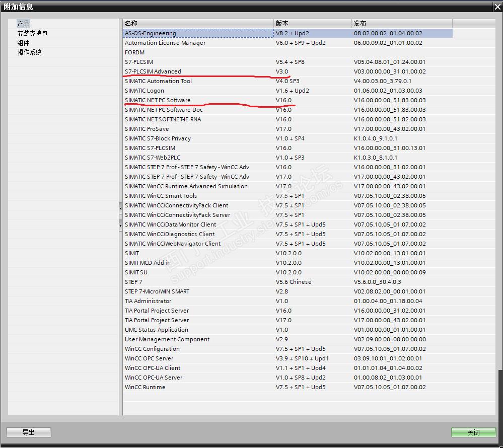Viewport: 503px width, 448px height.
Task: Select the WinCC OPC Server row
Action: [288, 358]
